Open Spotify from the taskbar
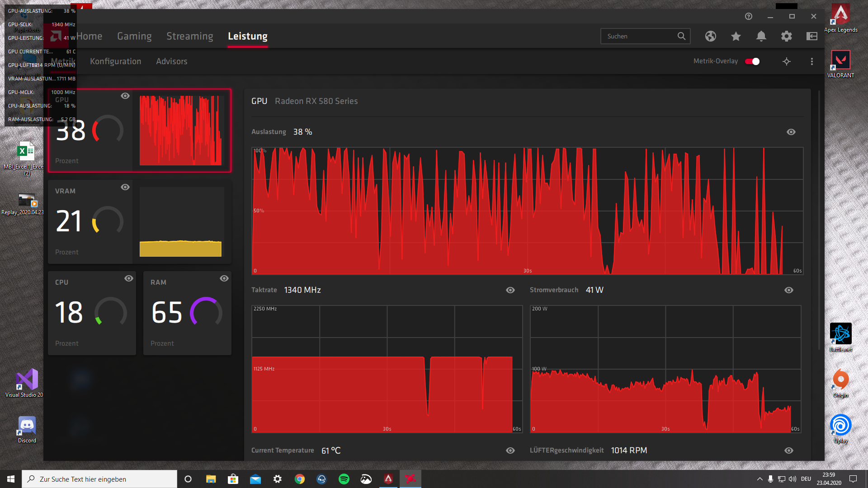The height and width of the screenshot is (488, 868). point(344,479)
